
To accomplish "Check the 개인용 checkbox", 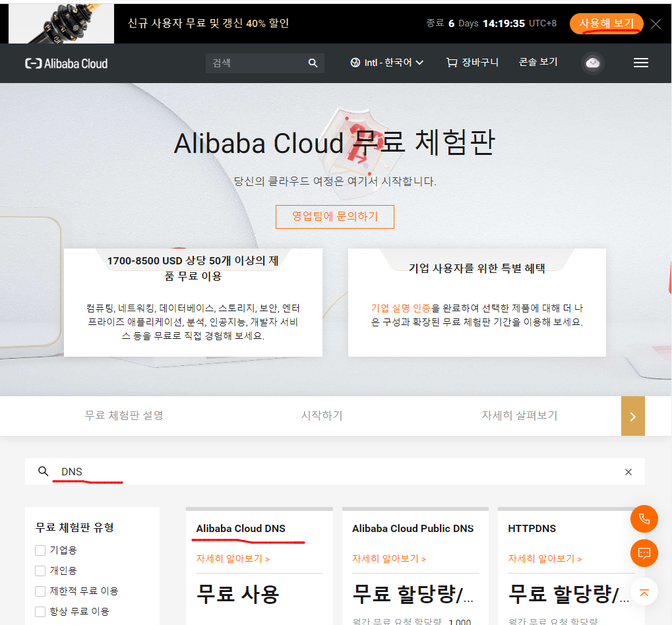I will 40,570.
